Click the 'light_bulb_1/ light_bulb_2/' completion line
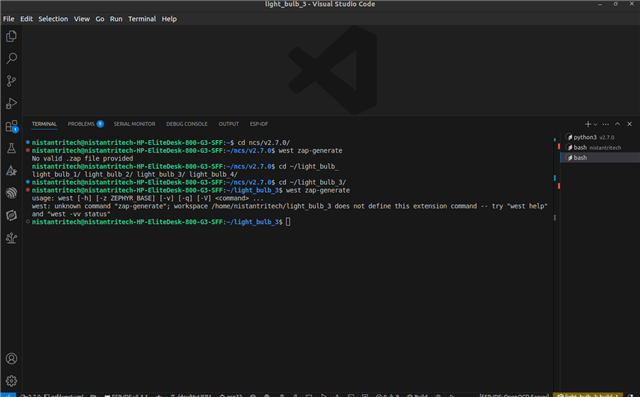This screenshot has width=640, height=397. (x=135, y=175)
